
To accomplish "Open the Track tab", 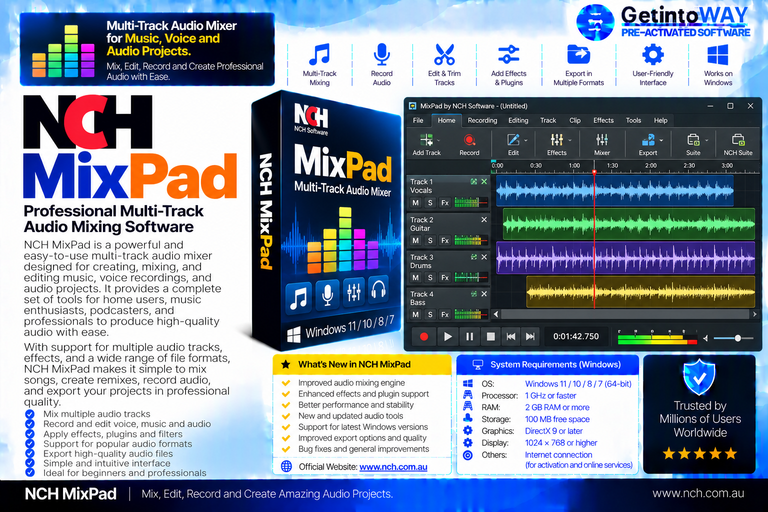I will coord(548,121).
